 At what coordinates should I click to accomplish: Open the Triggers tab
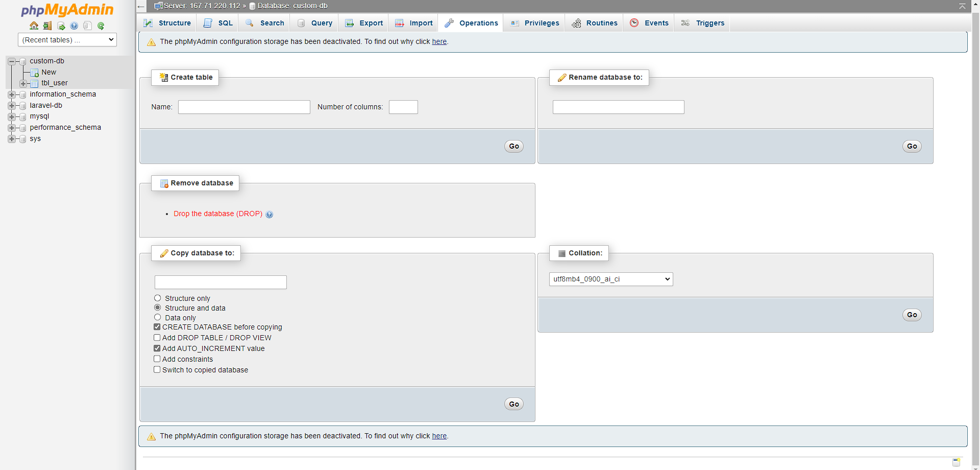tap(702, 23)
